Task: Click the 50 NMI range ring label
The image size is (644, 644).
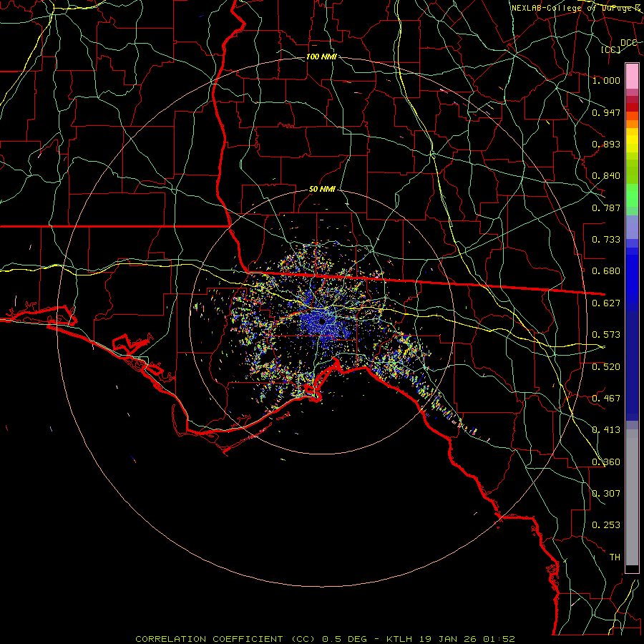Action: pyautogui.click(x=322, y=189)
